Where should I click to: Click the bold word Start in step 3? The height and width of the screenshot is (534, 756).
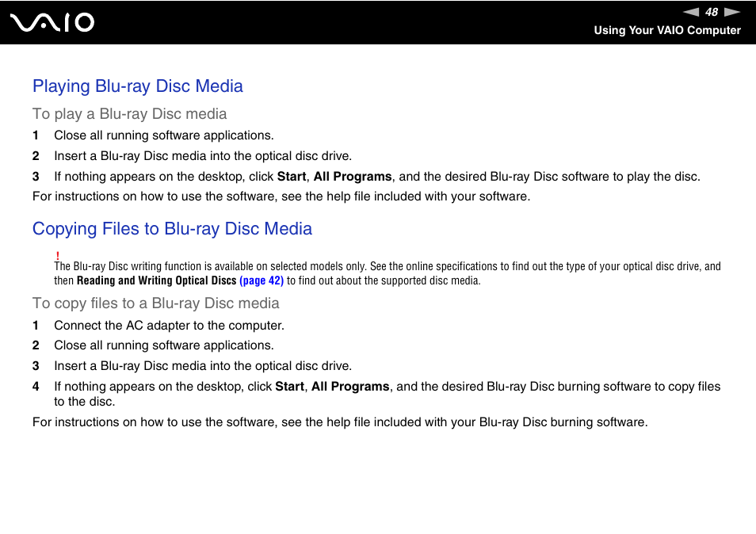(291, 176)
